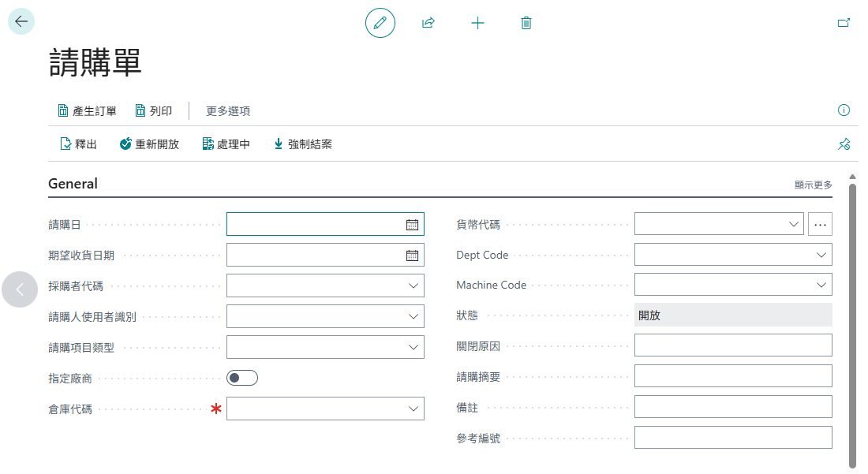Viewport: 868px width, 474px height.
Task: Collapse the General section header
Action: [x=73, y=184]
